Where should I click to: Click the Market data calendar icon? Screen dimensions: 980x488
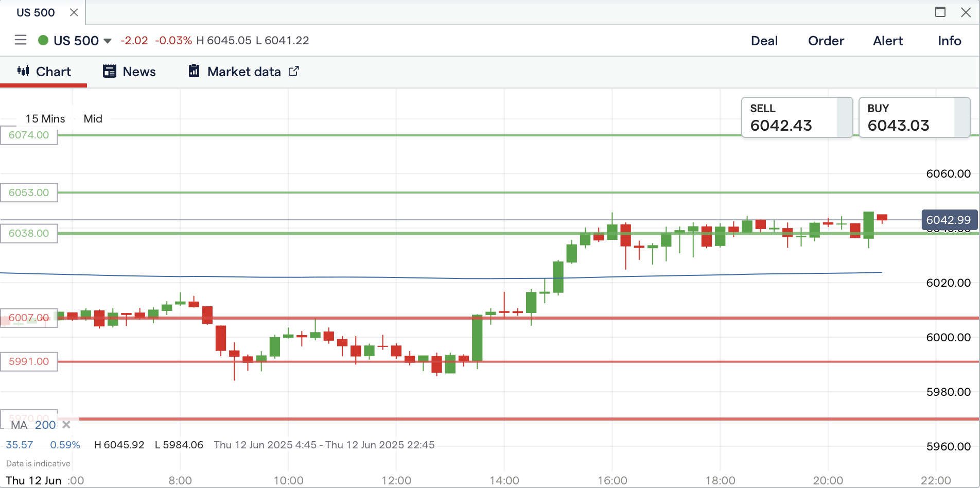pyautogui.click(x=194, y=71)
